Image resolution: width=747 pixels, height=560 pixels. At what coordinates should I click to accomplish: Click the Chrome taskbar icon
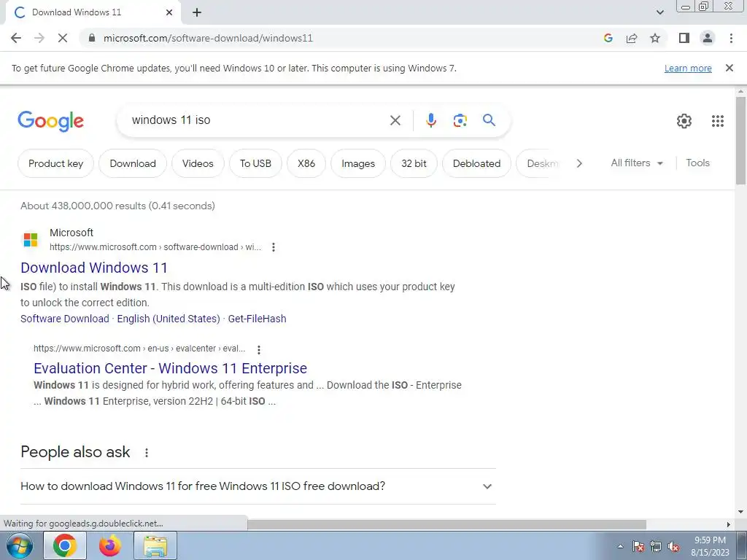coord(65,545)
